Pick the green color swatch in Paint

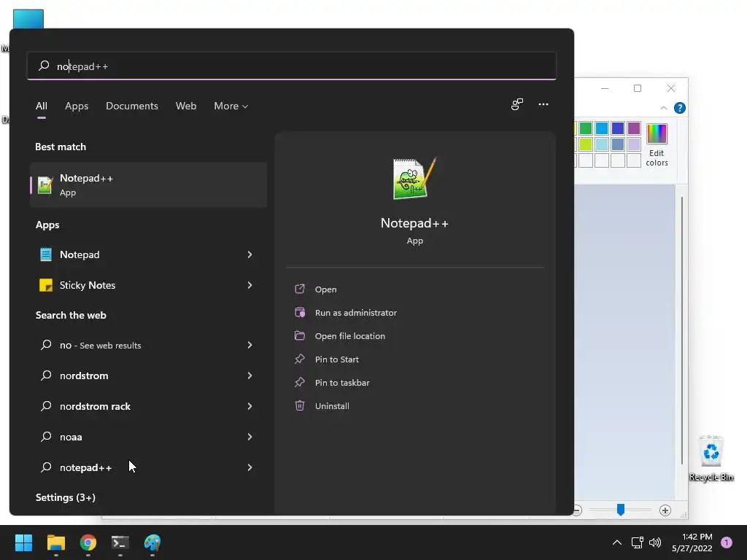pos(586,128)
